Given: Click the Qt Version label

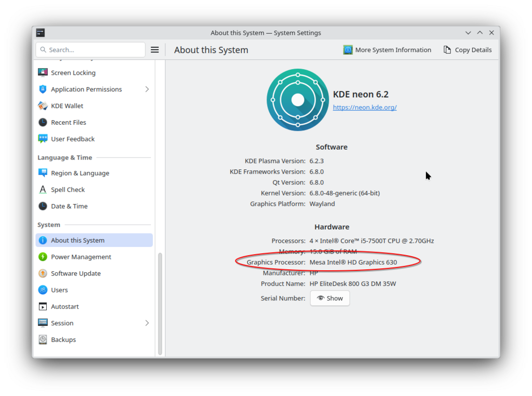Looking at the screenshot, I should 289,182.
